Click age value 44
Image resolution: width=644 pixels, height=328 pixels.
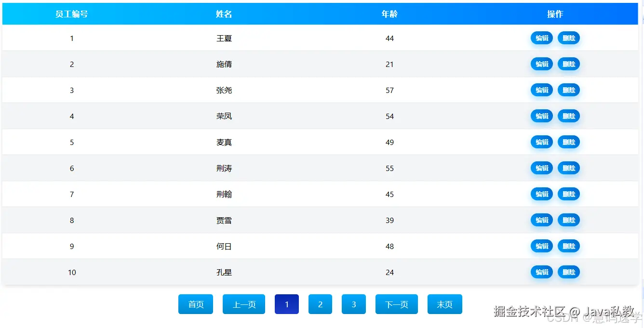click(389, 38)
